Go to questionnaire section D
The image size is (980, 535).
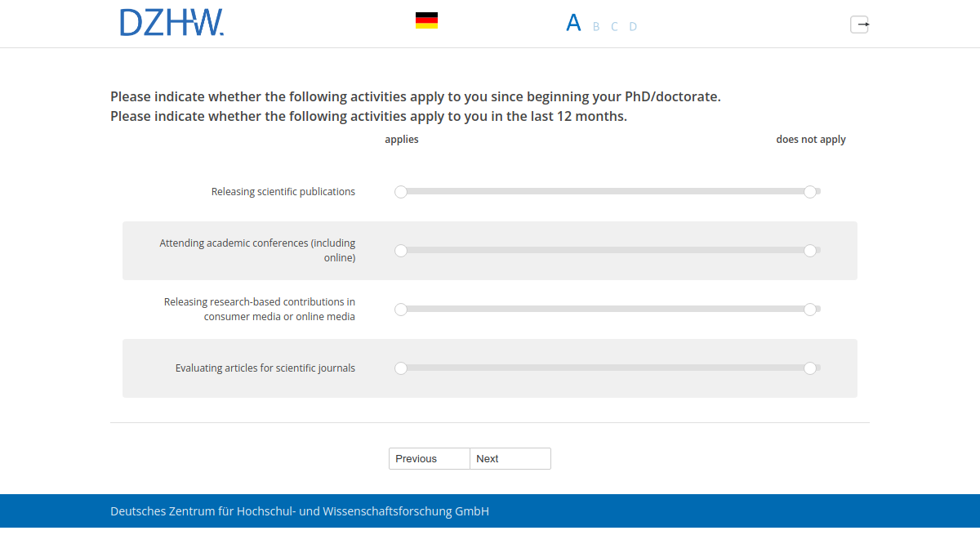point(633,26)
